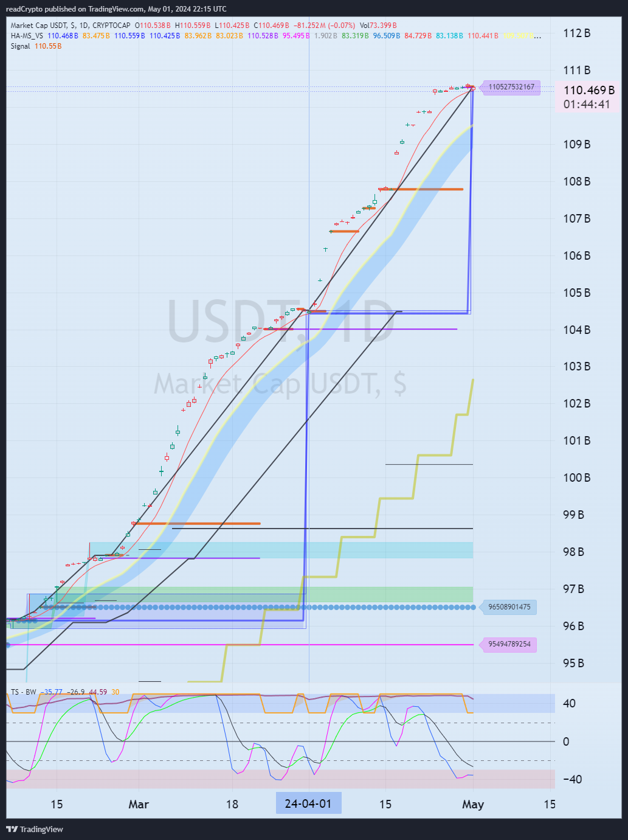Select the 110527532167 purple price label
Viewport: 628px width, 840px height.
coord(511,87)
